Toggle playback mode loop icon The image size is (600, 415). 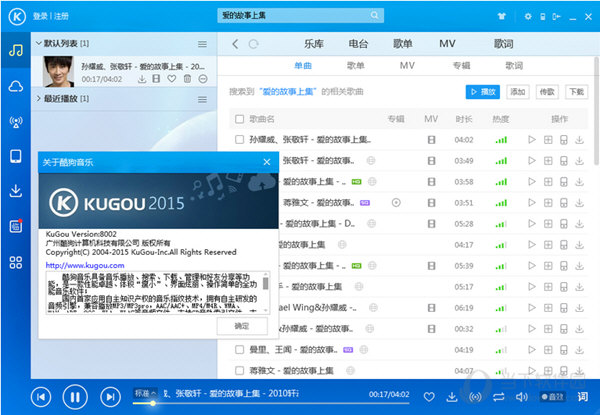tap(499, 397)
